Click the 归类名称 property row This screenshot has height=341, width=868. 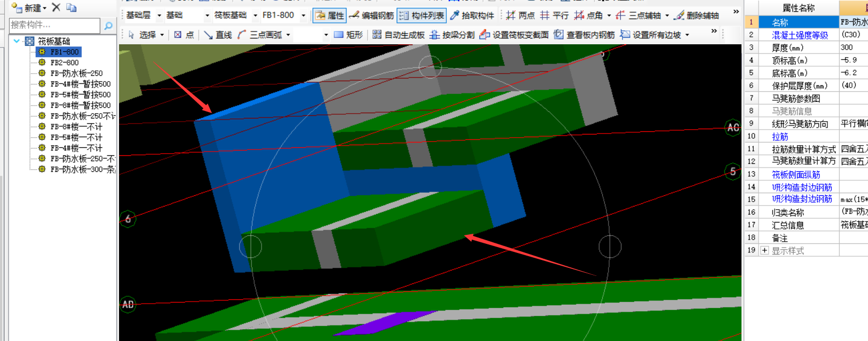tap(799, 212)
